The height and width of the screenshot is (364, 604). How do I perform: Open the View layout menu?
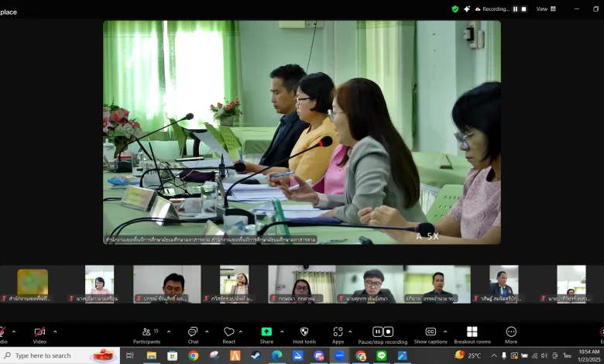click(x=546, y=9)
